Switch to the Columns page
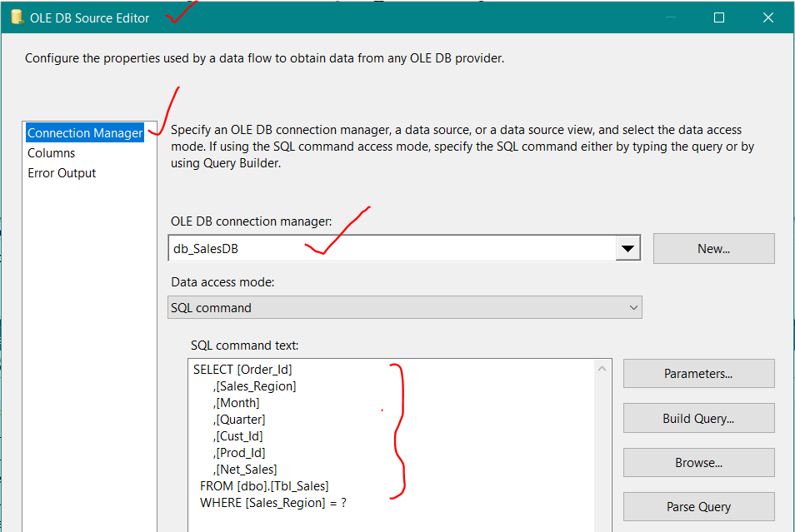 coord(52,152)
